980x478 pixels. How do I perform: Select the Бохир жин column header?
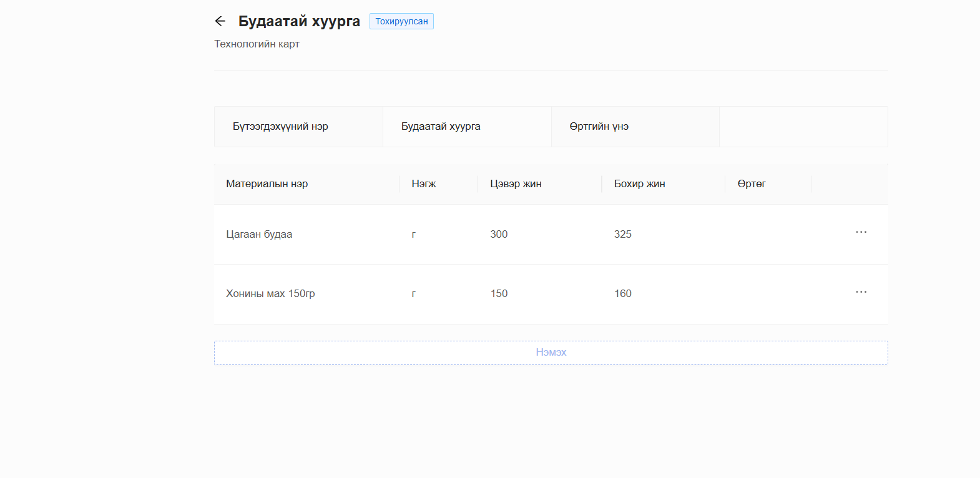pos(639,184)
